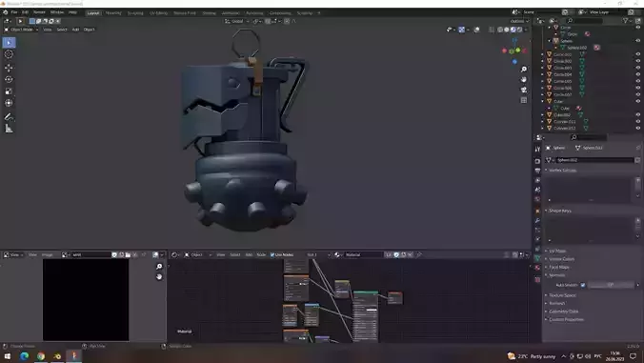Expand the Vertex Colors panel
This screenshot has height=363, width=644.
561,259
